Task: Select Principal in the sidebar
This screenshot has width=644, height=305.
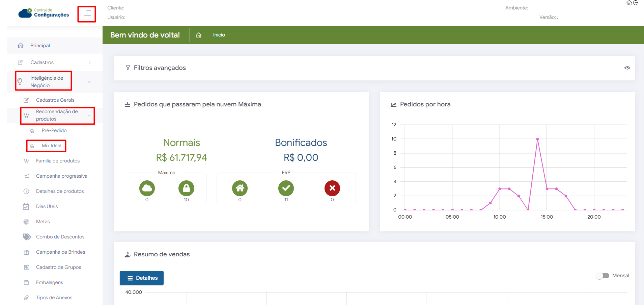Action: (40, 46)
